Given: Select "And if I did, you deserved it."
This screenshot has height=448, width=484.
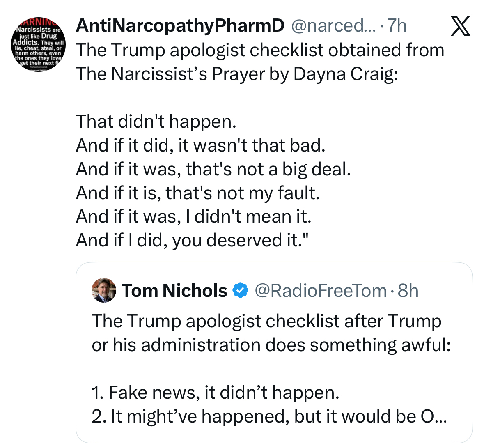Looking at the screenshot, I should click(x=192, y=240).
